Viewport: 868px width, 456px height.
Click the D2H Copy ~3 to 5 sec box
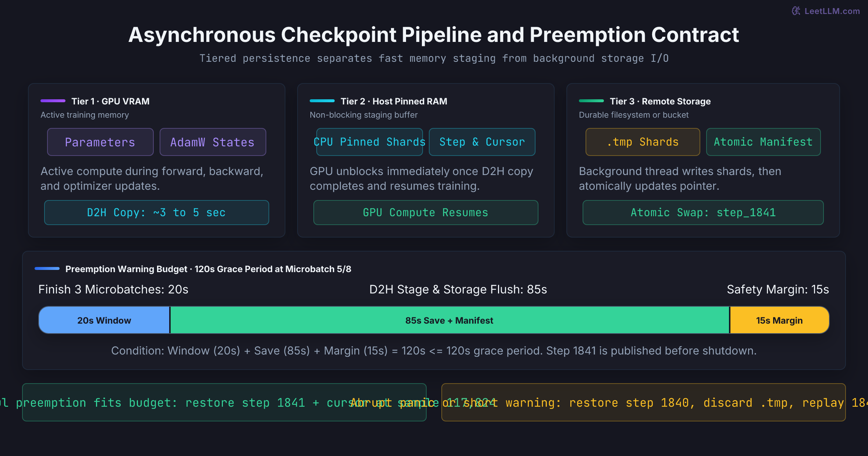coord(157,213)
